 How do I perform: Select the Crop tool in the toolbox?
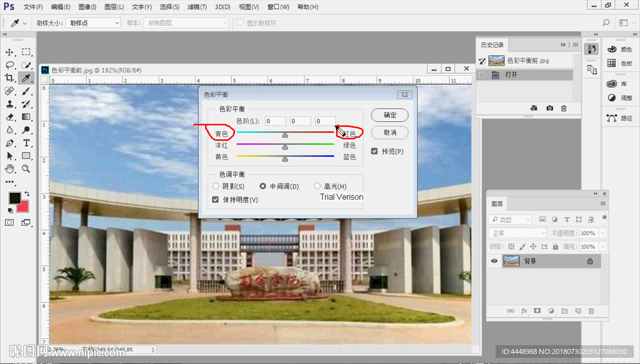pos(10,78)
